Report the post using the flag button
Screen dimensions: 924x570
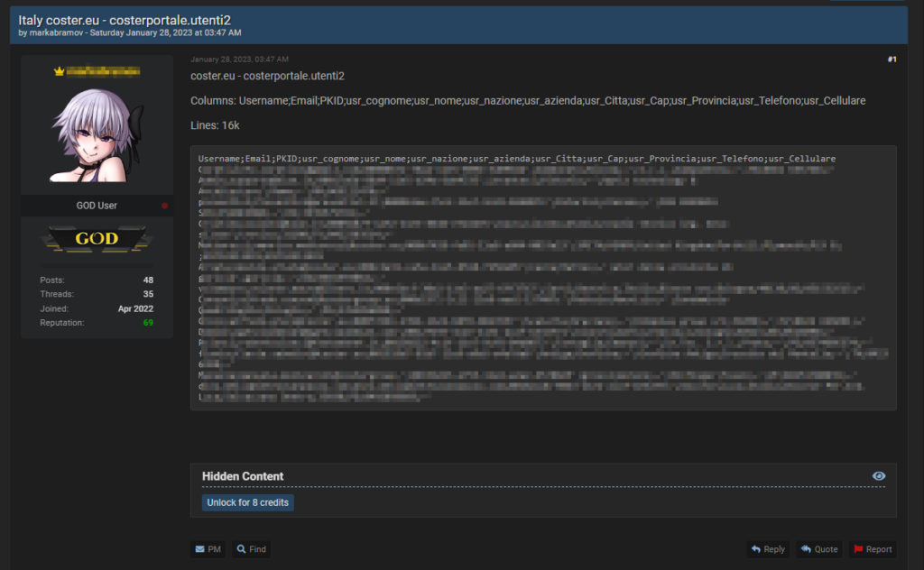click(873, 549)
